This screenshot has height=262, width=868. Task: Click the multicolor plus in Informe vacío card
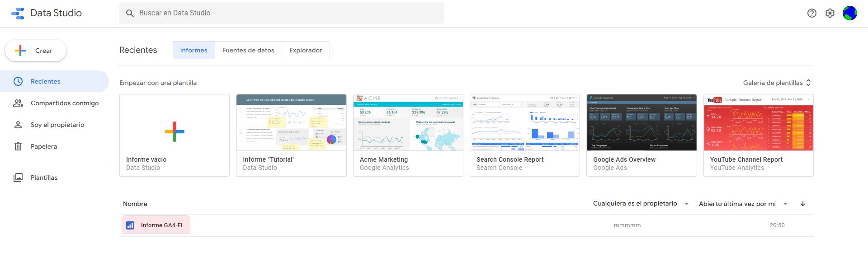[x=175, y=131]
